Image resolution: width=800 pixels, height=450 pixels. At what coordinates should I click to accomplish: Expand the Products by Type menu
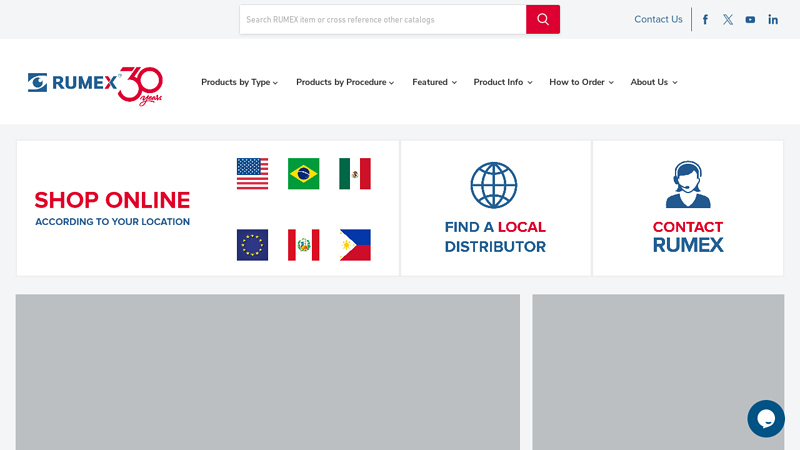click(239, 82)
